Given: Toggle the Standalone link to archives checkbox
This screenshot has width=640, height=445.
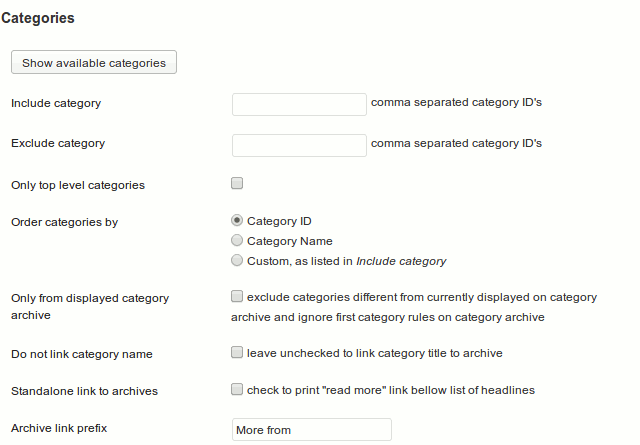Looking at the screenshot, I should (237, 389).
